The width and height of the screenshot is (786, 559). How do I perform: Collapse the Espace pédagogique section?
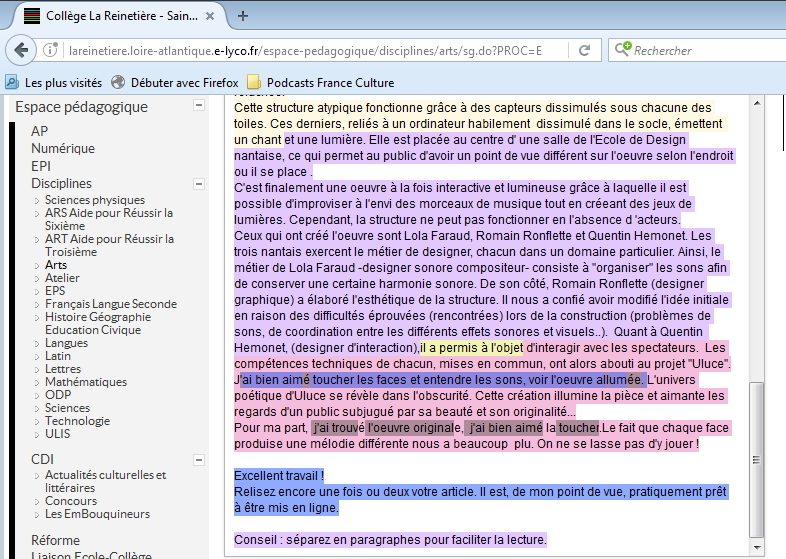point(201,106)
